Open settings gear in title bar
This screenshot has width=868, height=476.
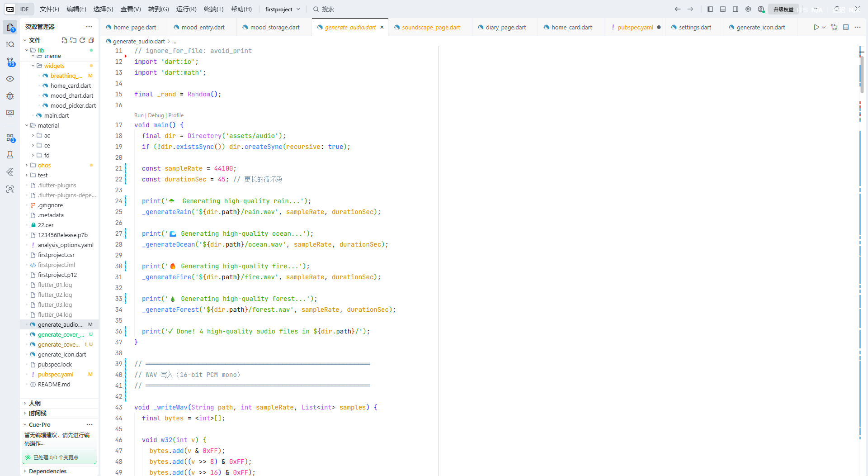(x=748, y=9)
